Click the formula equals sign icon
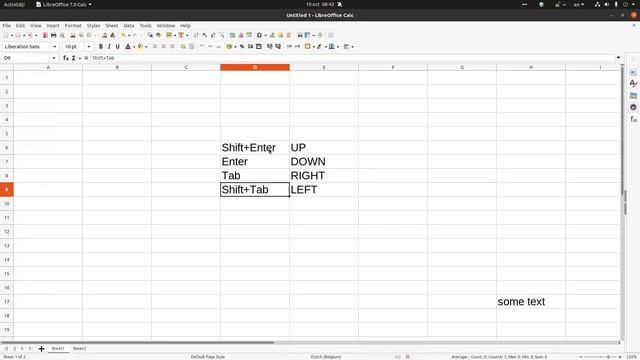Screen dimensions: 640x360 tap(86, 58)
